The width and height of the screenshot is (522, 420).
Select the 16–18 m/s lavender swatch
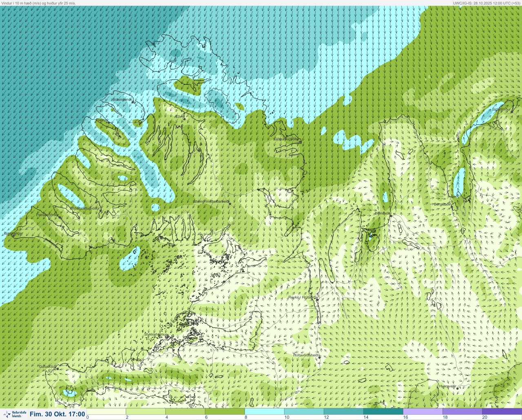tap(423, 411)
